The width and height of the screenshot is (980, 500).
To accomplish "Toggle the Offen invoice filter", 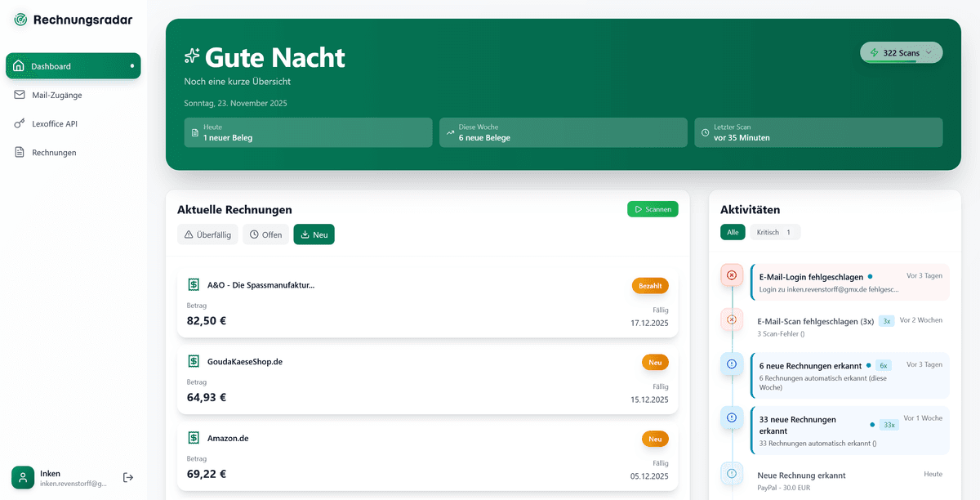I will click(265, 234).
